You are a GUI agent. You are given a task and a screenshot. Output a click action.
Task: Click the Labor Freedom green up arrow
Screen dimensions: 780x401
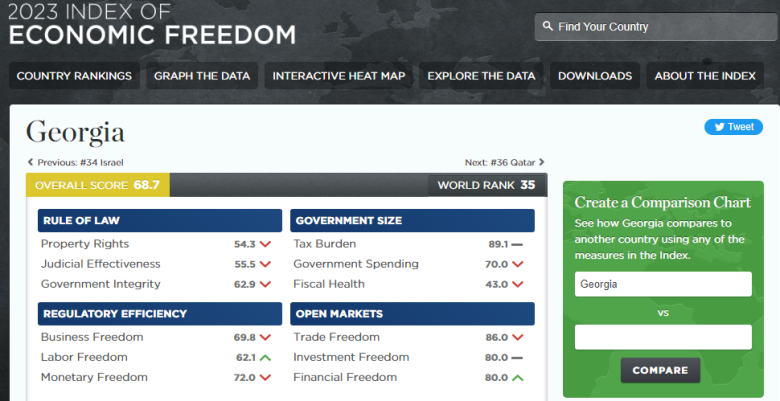(265, 357)
